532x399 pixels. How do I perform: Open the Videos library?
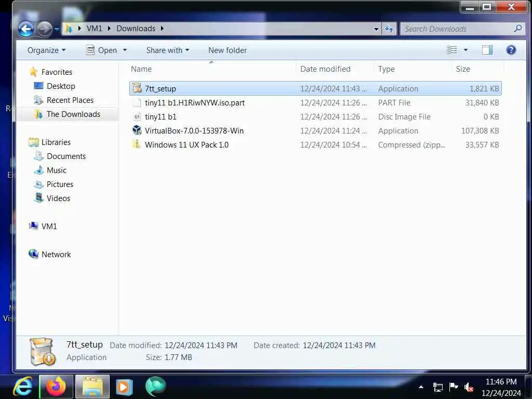58,198
